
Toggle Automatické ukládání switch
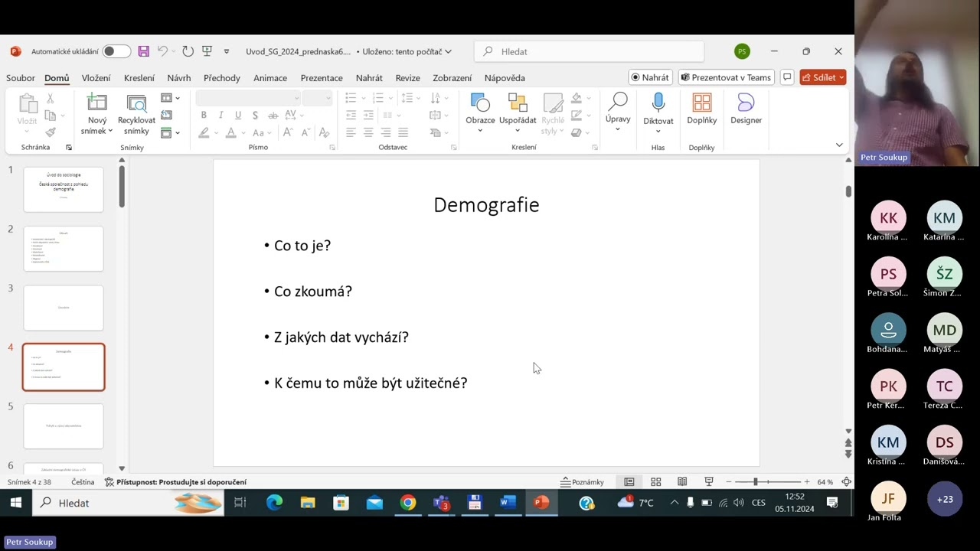(x=116, y=51)
